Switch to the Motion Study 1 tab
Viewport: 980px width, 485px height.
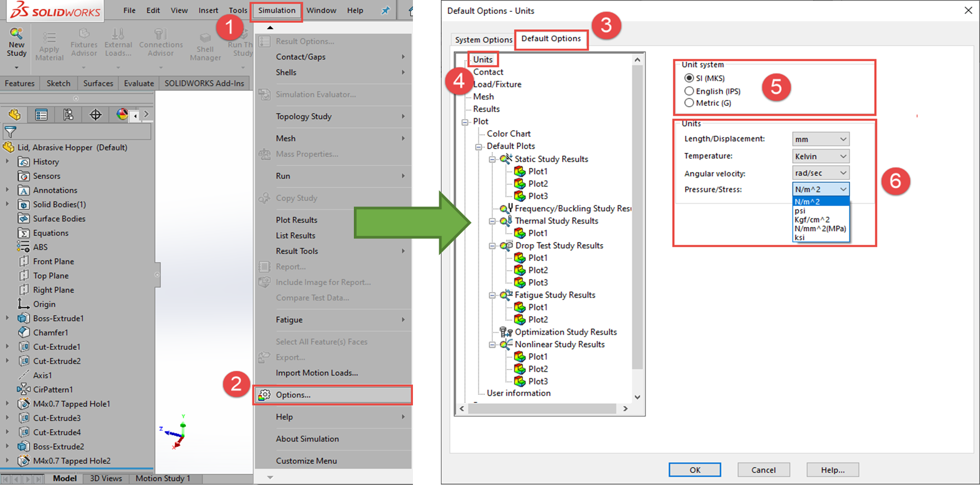click(163, 478)
